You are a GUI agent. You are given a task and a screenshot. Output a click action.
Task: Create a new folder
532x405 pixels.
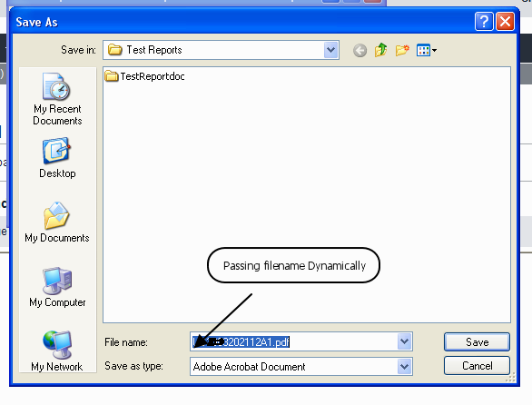click(x=402, y=51)
